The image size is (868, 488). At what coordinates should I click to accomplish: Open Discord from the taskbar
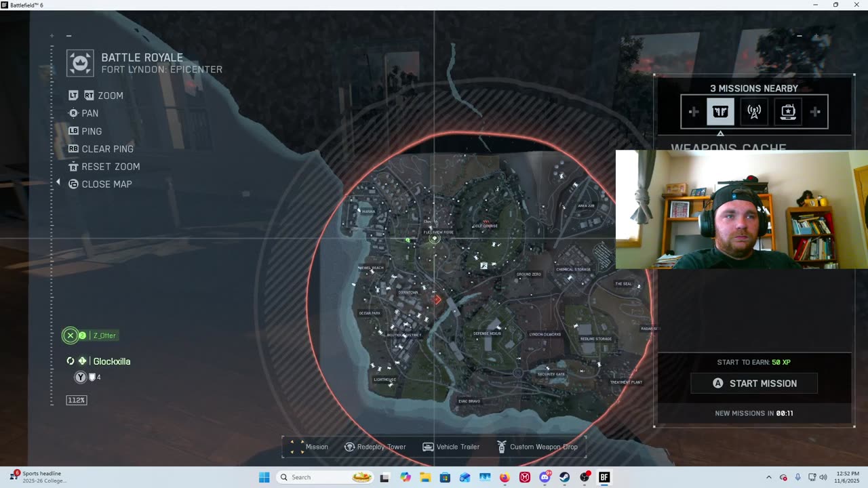point(545,477)
